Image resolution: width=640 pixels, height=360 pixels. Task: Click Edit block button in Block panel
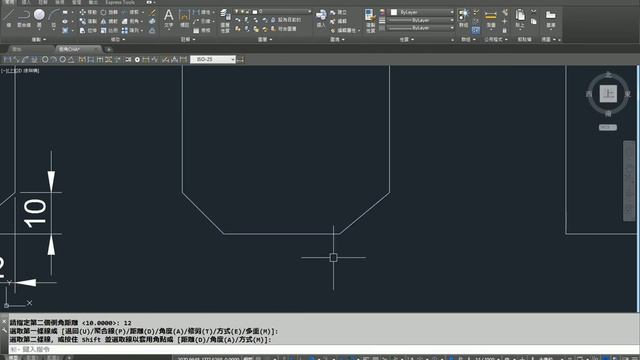pyautogui.click(x=339, y=21)
